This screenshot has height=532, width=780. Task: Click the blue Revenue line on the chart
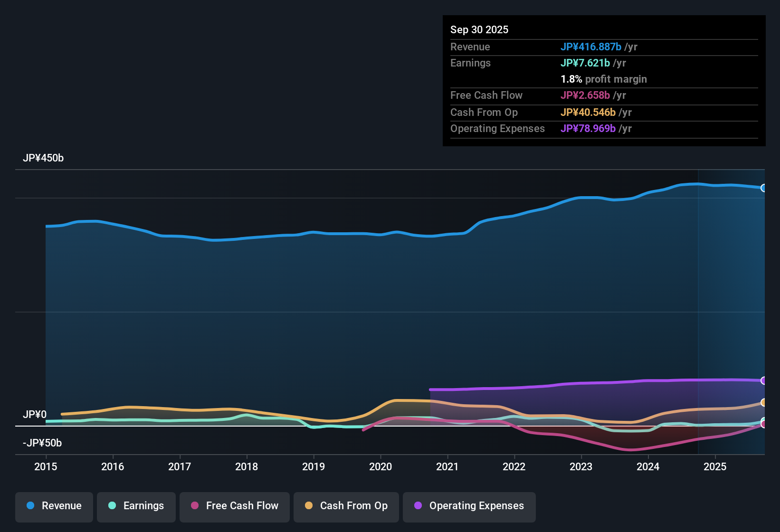click(x=380, y=233)
